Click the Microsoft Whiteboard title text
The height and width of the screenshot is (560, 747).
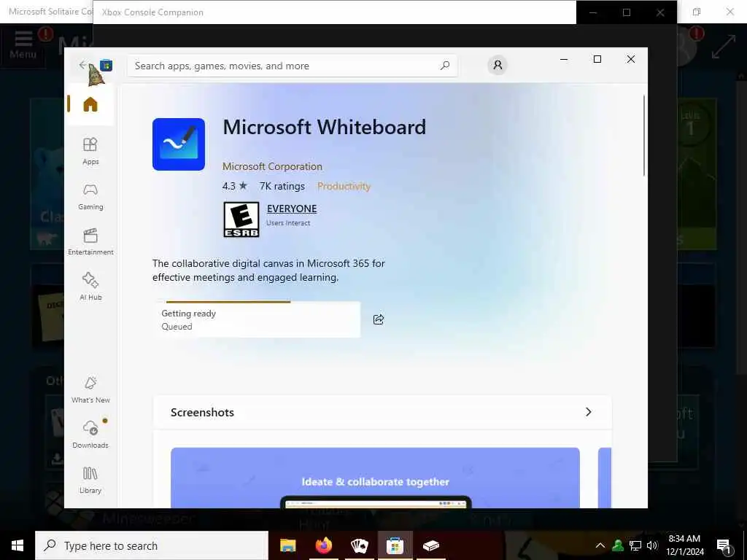pyautogui.click(x=325, y=127)
